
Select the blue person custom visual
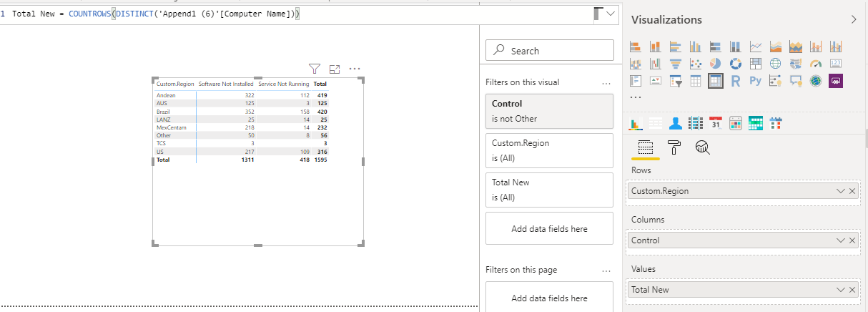point(675,123)
